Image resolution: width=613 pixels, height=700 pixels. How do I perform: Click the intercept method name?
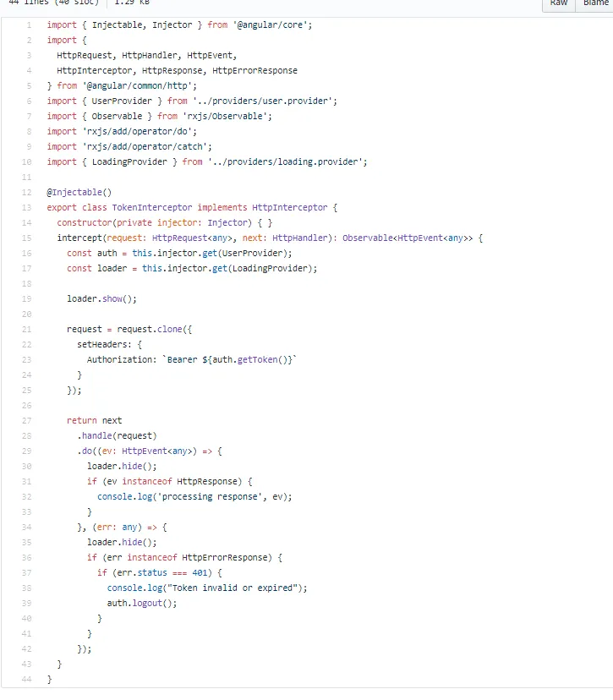click(79, 238)
